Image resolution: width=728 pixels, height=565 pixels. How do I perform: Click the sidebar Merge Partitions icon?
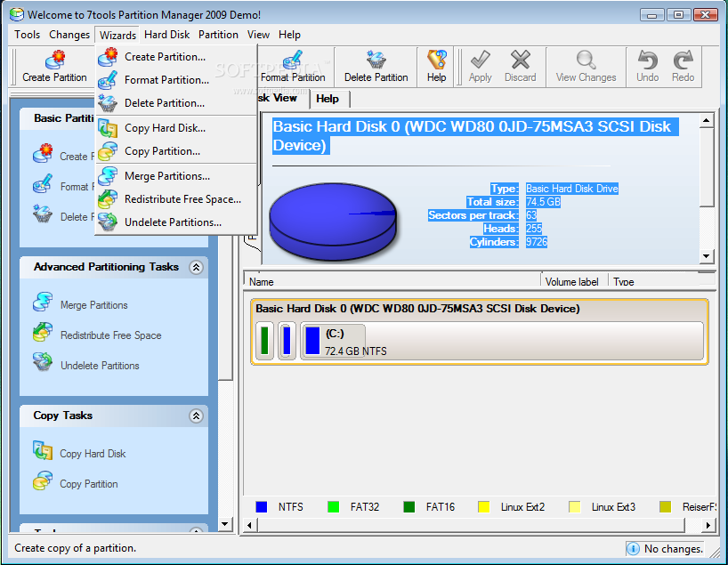coord(43,303)
